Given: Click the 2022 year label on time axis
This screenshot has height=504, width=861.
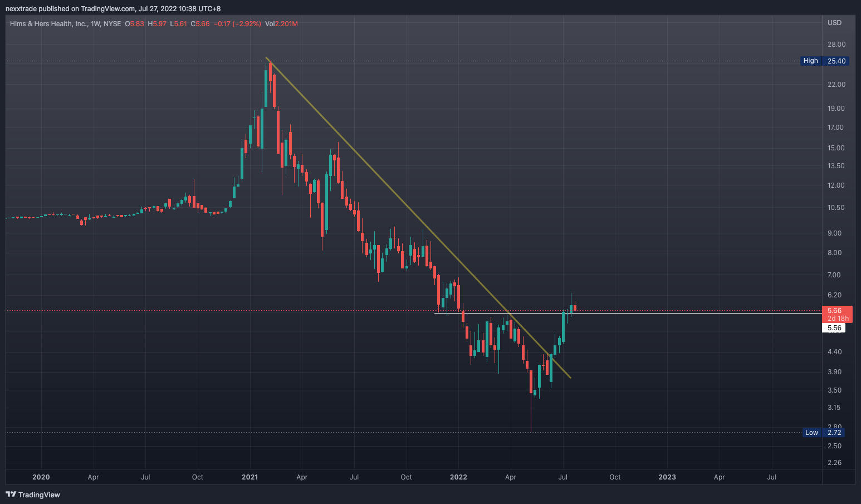Looking at the screenshot, I should click(458, 477).
